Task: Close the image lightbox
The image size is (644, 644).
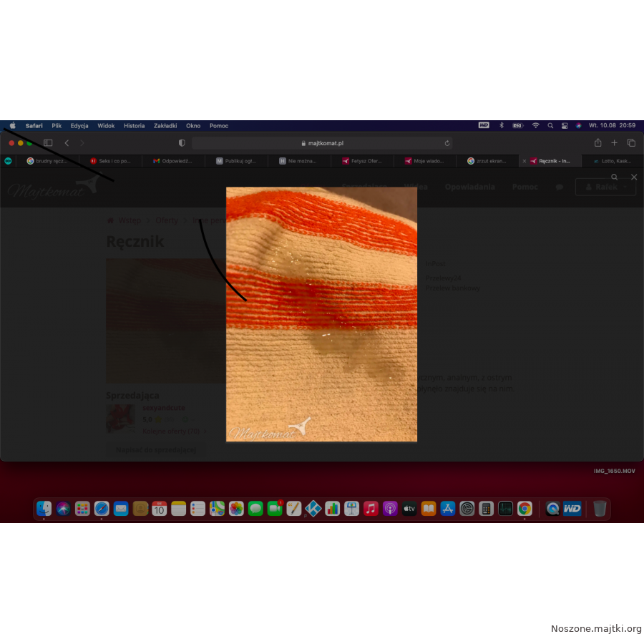Action: pos(634,177)
